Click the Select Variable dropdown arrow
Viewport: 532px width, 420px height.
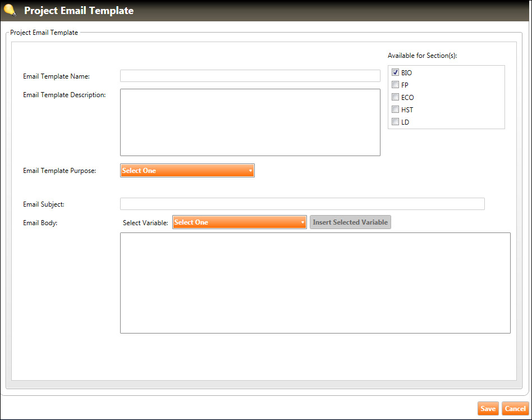302,222
